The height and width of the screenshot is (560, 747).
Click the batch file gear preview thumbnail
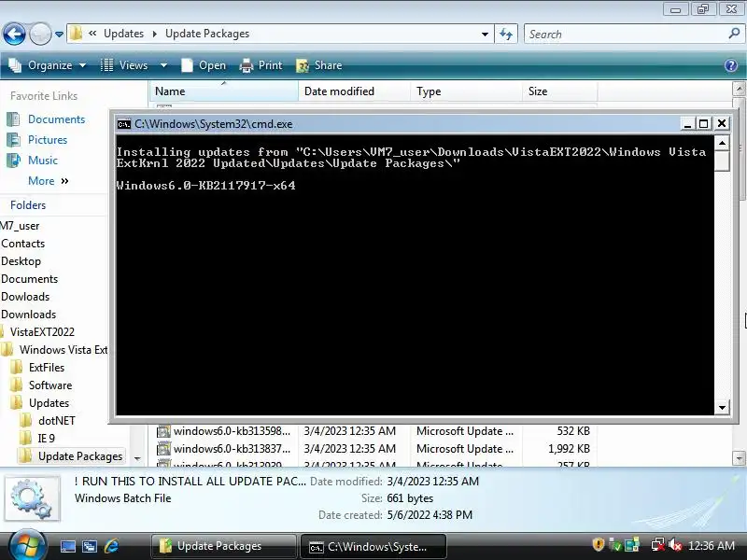32,498
